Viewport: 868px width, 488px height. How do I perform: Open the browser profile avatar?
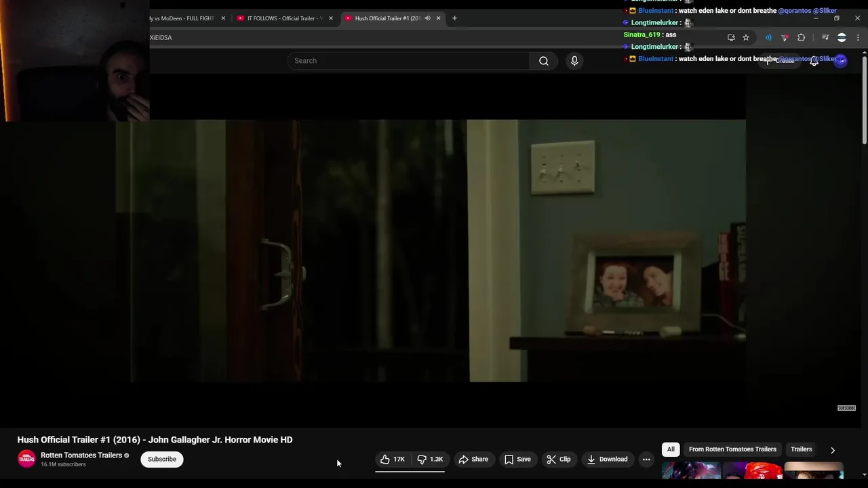842,37
